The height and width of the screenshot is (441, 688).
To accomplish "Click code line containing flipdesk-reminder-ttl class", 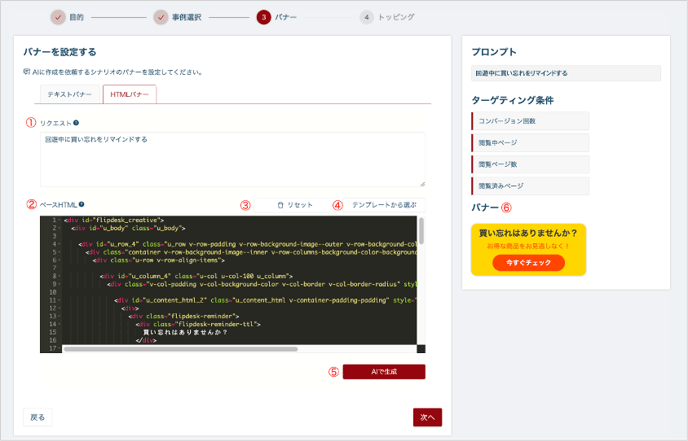I will tap(198, 324).
